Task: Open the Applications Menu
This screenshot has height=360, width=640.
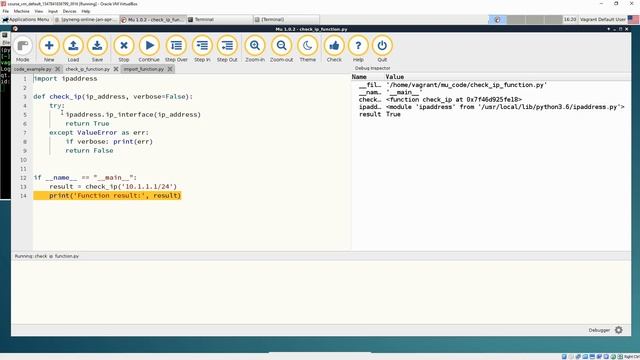Action: pyautogui.click(x=26, y=19)
